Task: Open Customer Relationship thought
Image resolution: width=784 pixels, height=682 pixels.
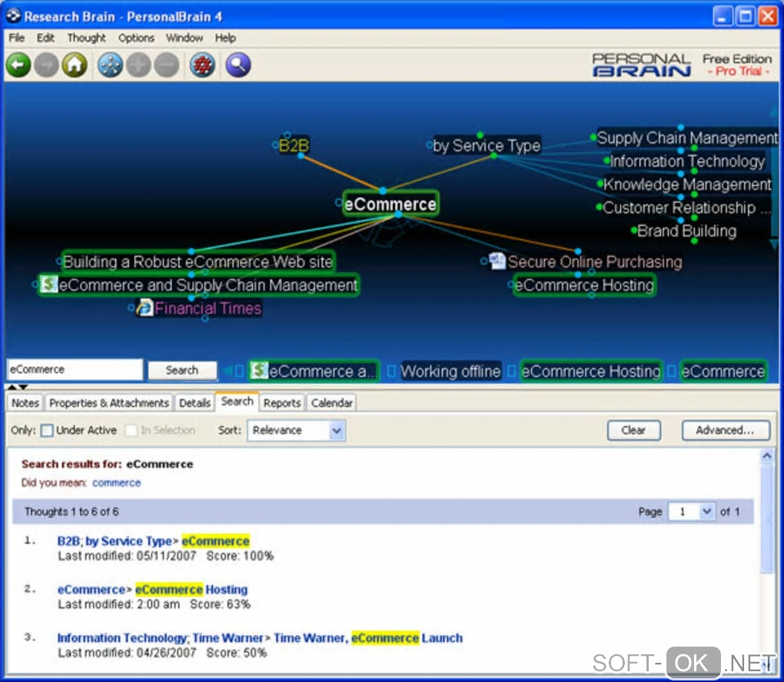Action: [686, 208]
